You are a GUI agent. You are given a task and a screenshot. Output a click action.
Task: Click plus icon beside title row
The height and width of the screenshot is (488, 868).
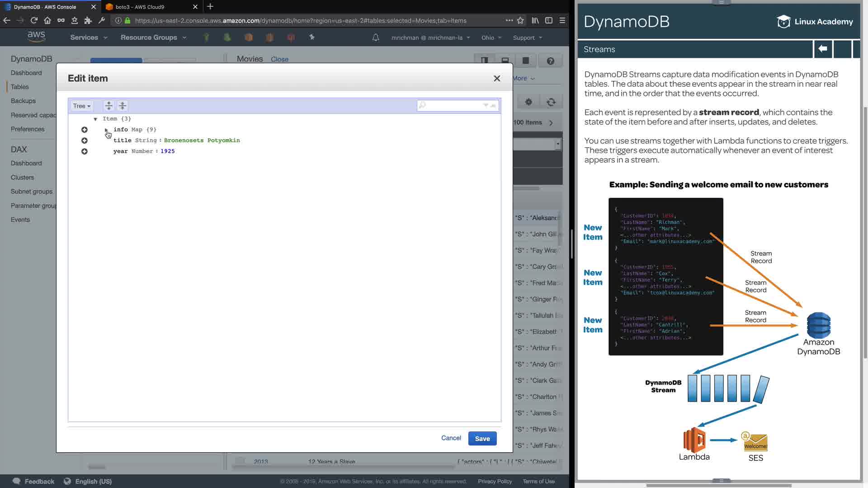[85, 141]
